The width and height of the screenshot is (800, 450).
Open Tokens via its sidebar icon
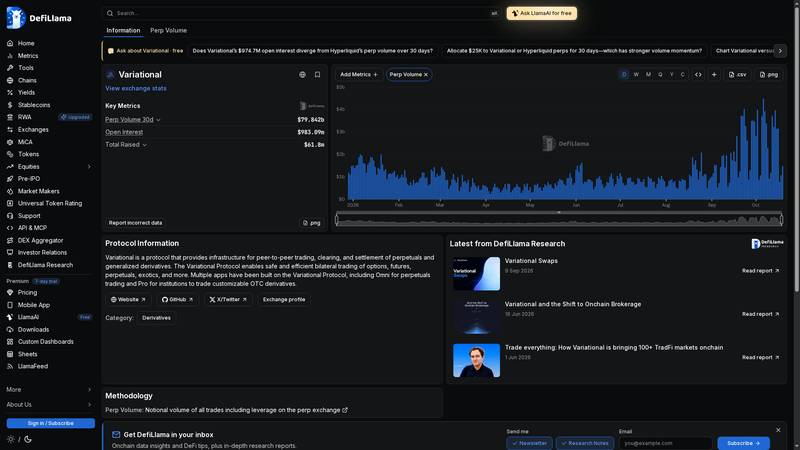[x=10, y=154]
